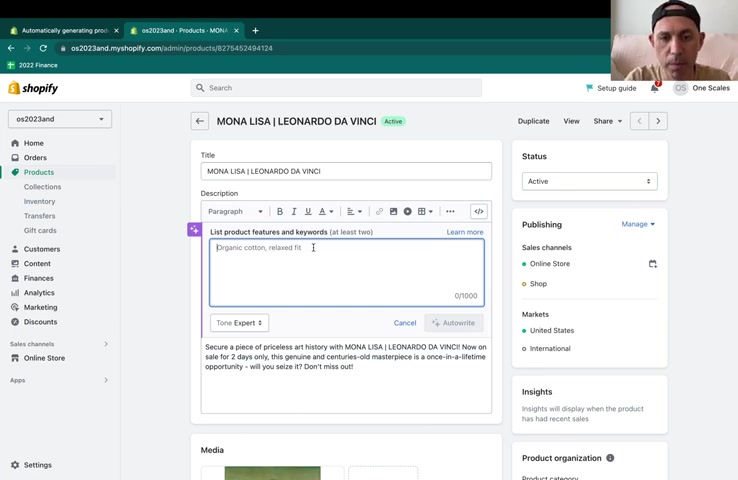Open the notifications bell

(655, 88)
